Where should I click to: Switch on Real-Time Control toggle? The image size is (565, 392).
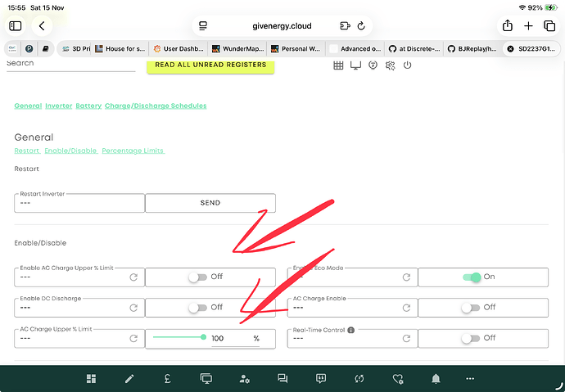point(471,338)
